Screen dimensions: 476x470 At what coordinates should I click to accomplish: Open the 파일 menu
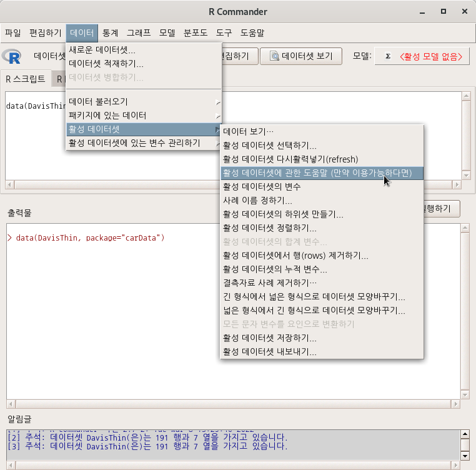(13, 32)
